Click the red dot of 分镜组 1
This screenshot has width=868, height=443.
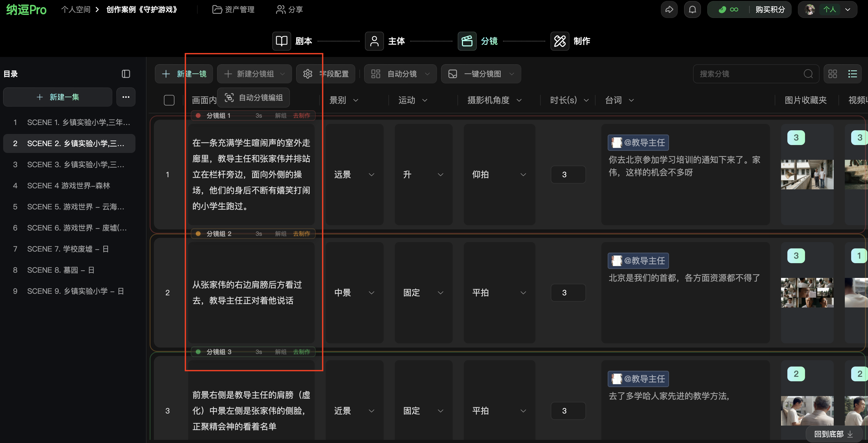(x=198, y=116)
